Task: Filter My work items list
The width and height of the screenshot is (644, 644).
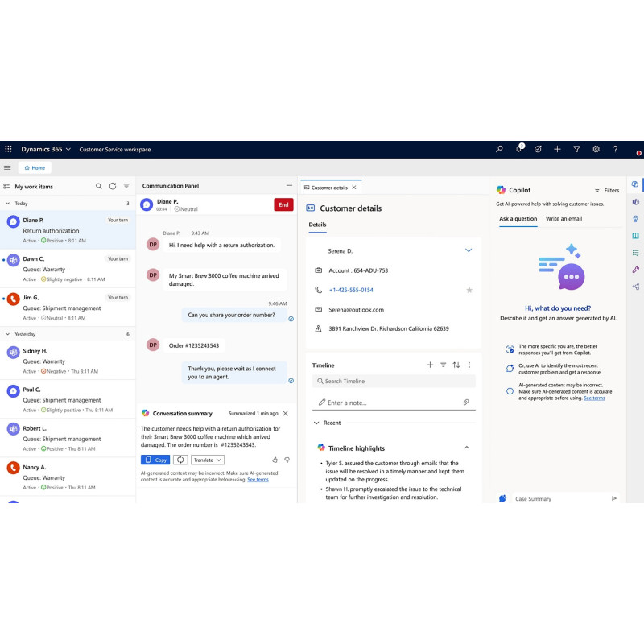Action: pyautogui.click(x=126, y=186)
